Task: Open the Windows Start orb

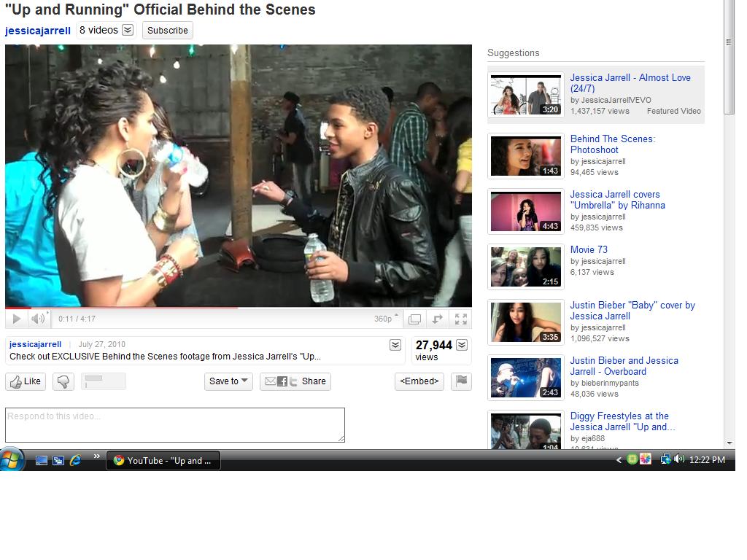Action: 12,459
